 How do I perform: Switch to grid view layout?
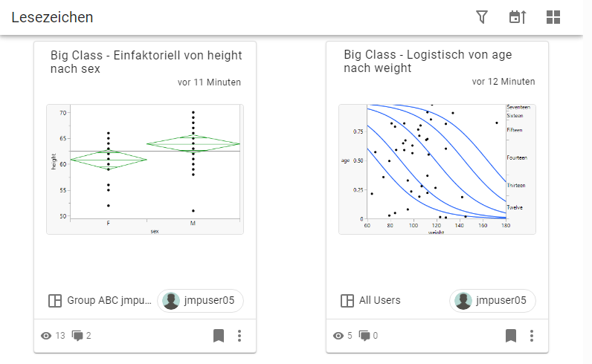[x=553, y=17]
